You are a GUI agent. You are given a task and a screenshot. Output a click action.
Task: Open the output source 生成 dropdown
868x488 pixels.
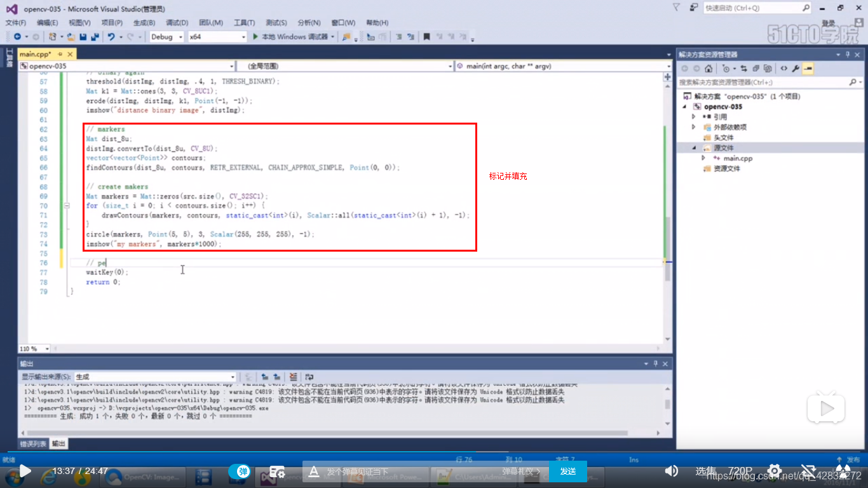pos(154,377)
